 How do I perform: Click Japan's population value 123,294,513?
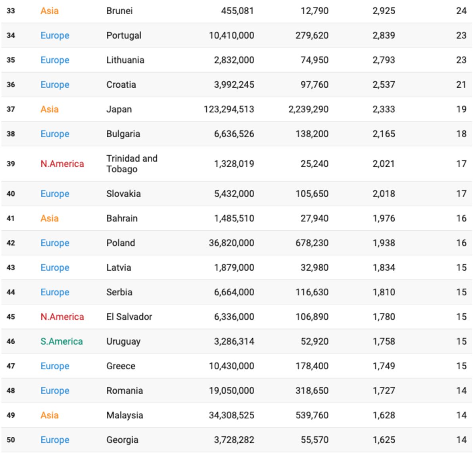tap(229, 109)
